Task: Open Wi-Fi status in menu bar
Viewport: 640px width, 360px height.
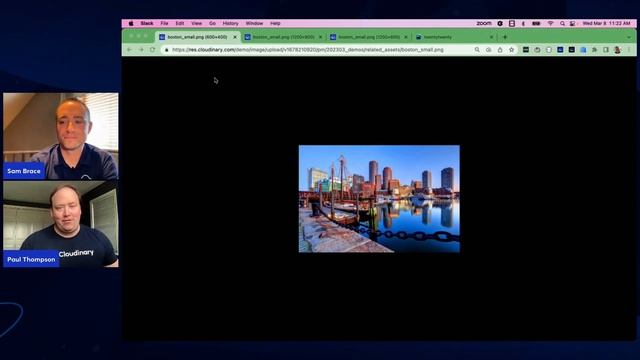Action: (550, 24)
